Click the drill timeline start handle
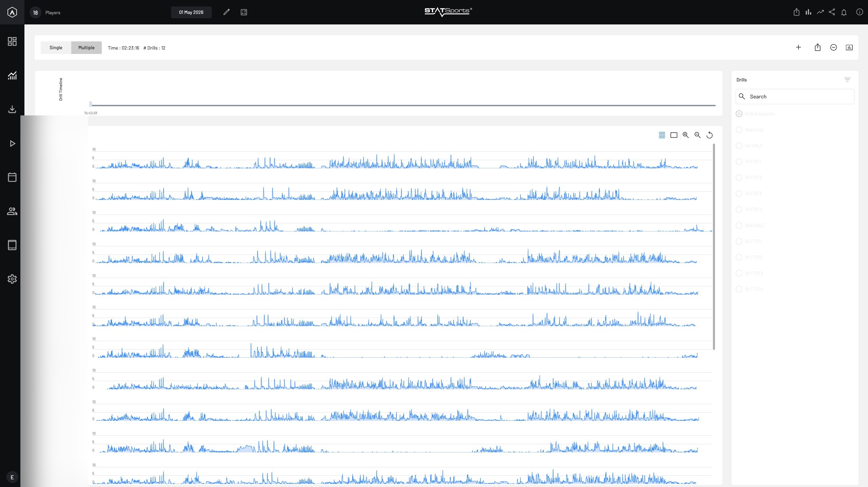 (x=91, y=104)
